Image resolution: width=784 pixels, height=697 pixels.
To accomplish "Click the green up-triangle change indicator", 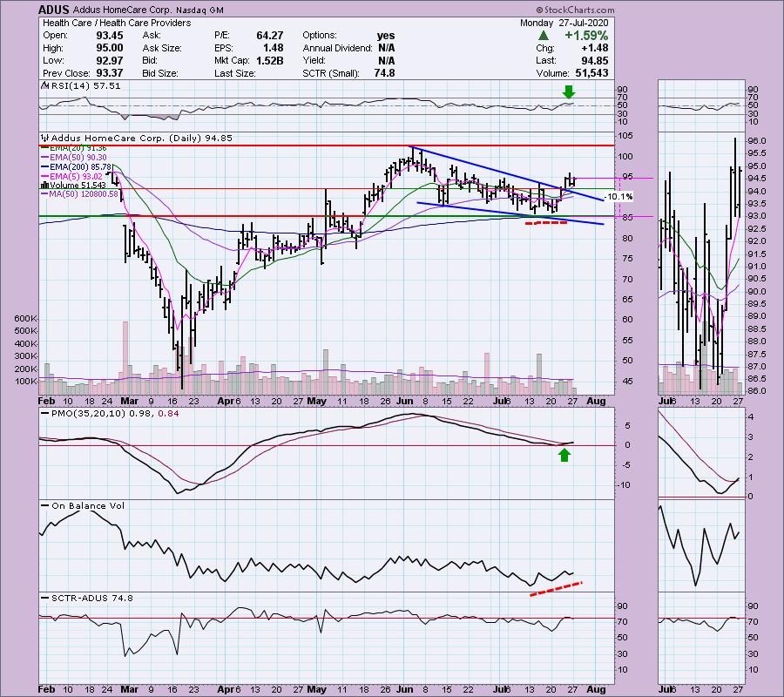I will tap(544, 36).
